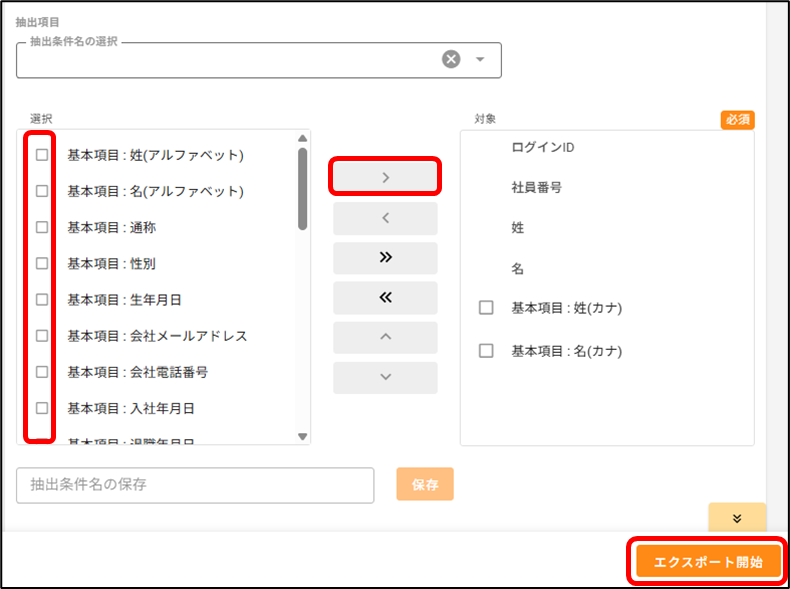
Task: Open the 抽出条件名の選択 dropdown arrow
Action: 480,60
